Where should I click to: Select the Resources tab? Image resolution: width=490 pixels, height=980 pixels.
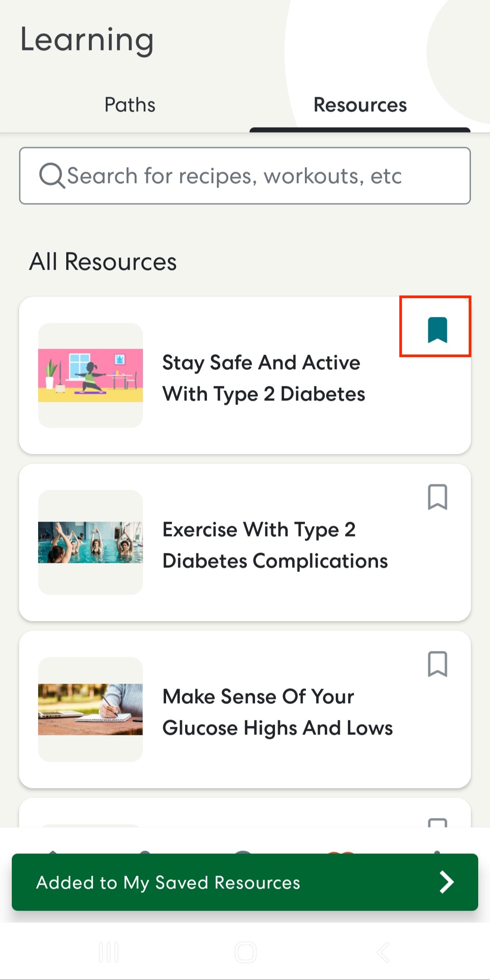pyautogui.click(x=360, y=105)
